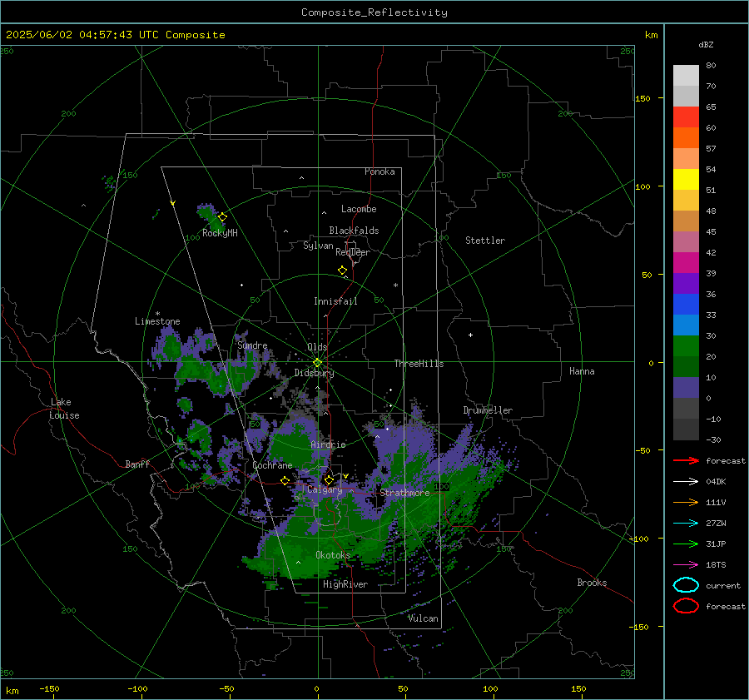Click the Banff label
Viewport: 749px width, 700px height.
137,464
